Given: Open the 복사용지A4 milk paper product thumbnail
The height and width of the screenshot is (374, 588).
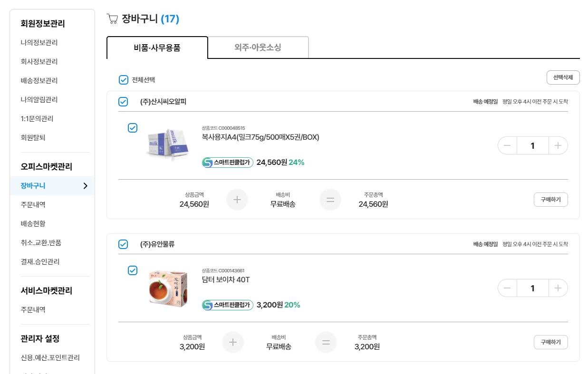Looking at the screenshot, I should click(x=167, y=144).
